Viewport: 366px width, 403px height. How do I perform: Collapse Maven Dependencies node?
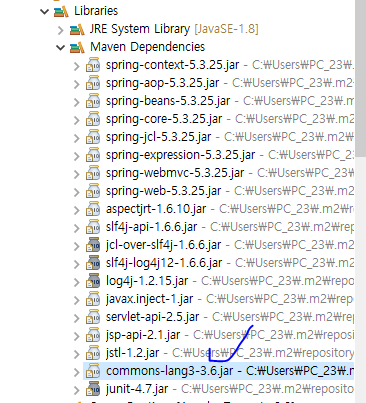[60, 48]
